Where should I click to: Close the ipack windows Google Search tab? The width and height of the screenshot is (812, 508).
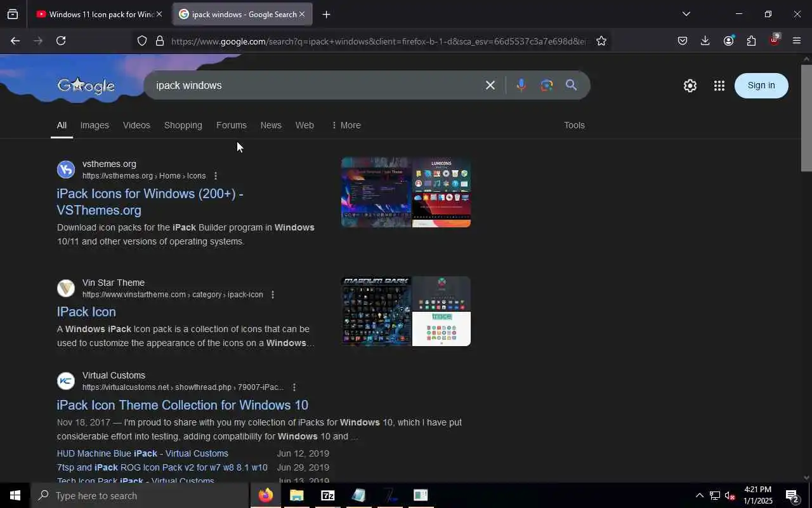tap(302, 14)
